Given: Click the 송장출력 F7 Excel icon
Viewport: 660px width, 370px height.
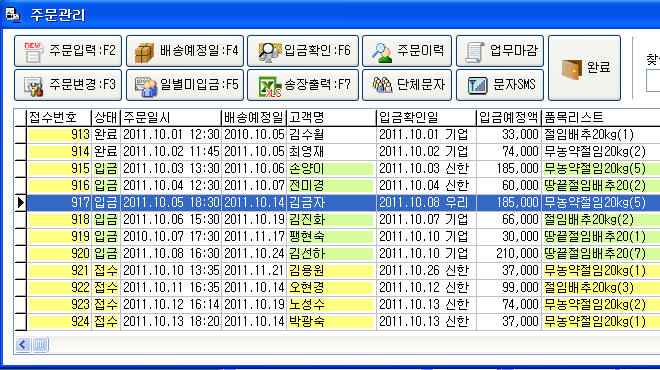Looking at the screenshot, I should (269, 86).
